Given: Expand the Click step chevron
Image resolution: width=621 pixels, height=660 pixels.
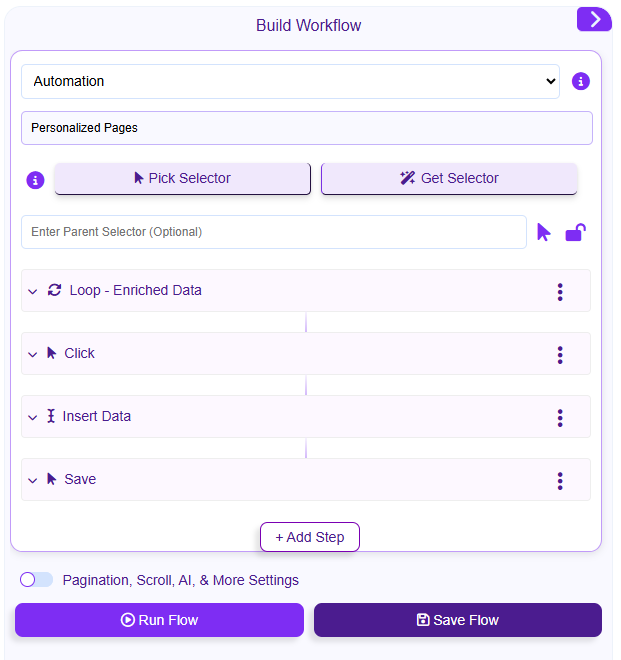Looking at the screenshot, I should pos(33,354).
